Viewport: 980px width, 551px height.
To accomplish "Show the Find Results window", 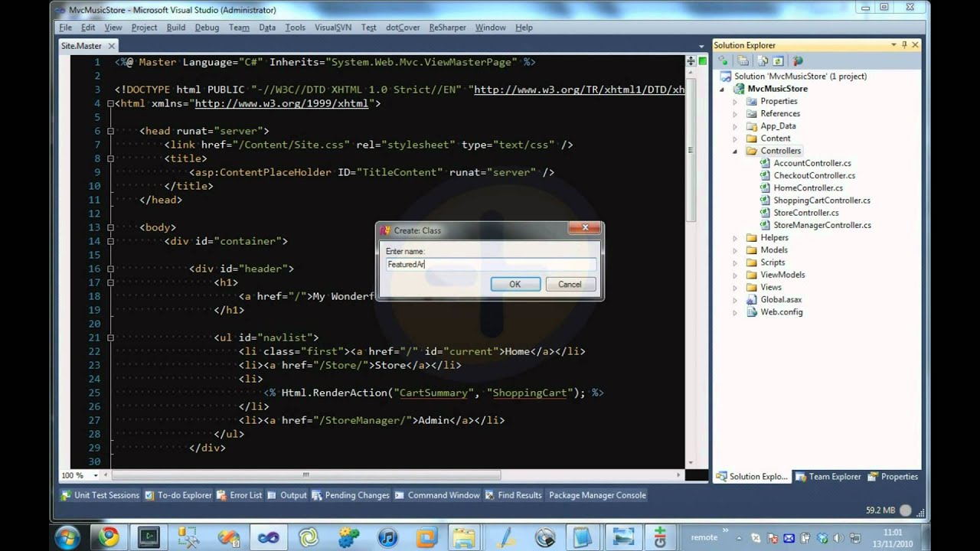I will [513, 495].
